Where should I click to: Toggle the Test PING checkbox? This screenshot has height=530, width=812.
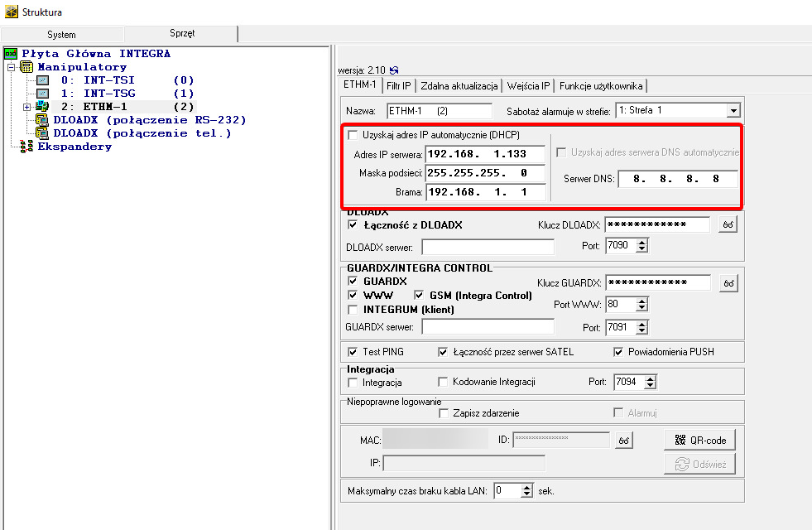(x=353, y=352)
